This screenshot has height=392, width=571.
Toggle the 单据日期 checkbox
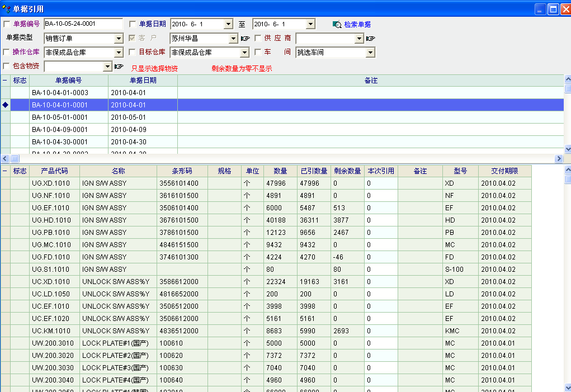133,24
